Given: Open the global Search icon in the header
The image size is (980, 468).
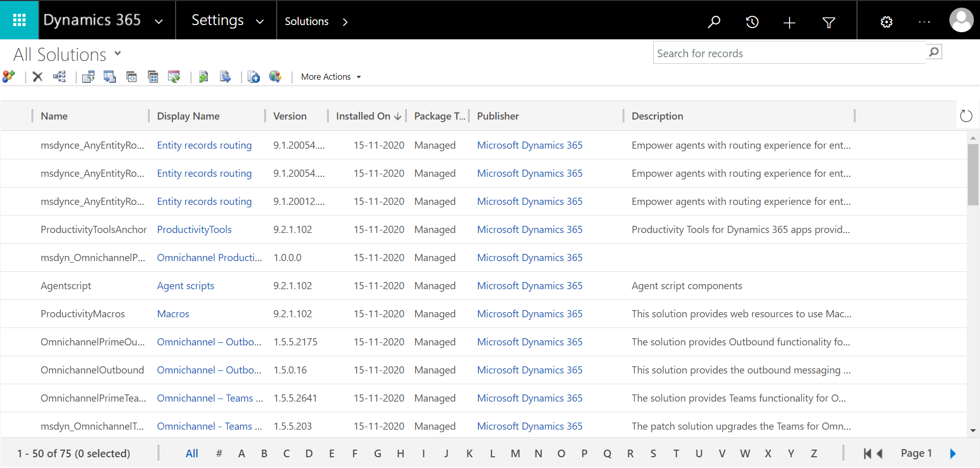Looking at the screenshot, I should coord(714,22).
